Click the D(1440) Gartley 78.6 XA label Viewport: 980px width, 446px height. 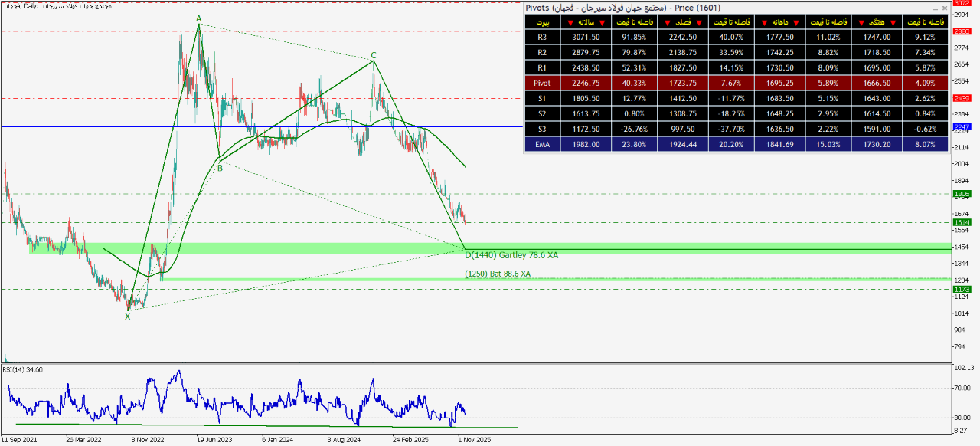point(511,255)
